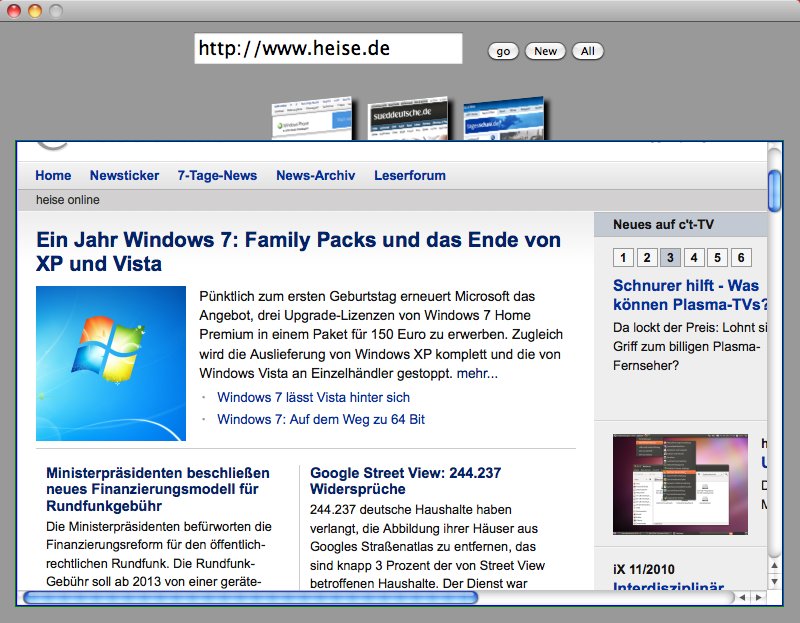Click the vertical scroll down arrow
The image size is (800, 623).
click(774, 582)
